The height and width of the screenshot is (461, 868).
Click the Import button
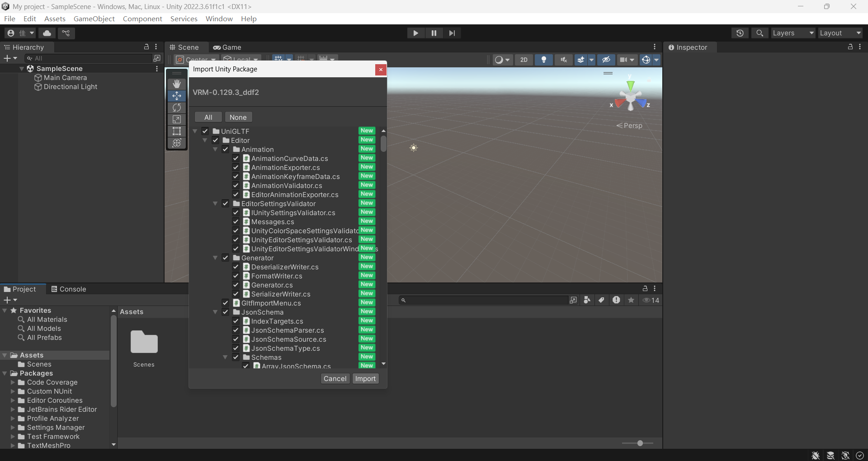(x=365, y=379)
